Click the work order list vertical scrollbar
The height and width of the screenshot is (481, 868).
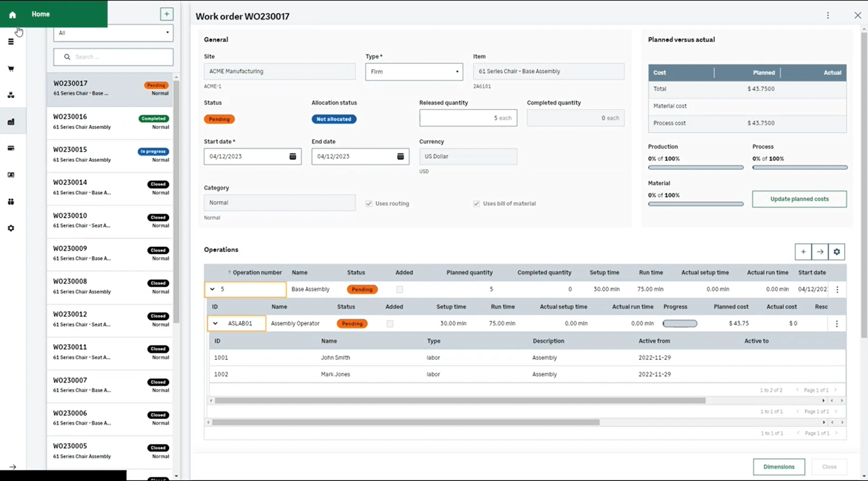coord(176,202)
